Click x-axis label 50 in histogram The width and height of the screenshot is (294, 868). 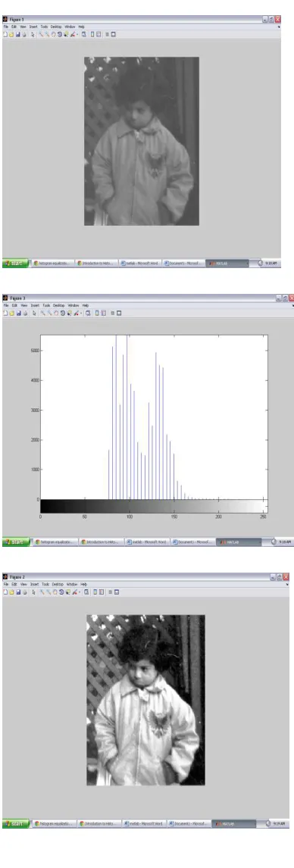[85, 517]
